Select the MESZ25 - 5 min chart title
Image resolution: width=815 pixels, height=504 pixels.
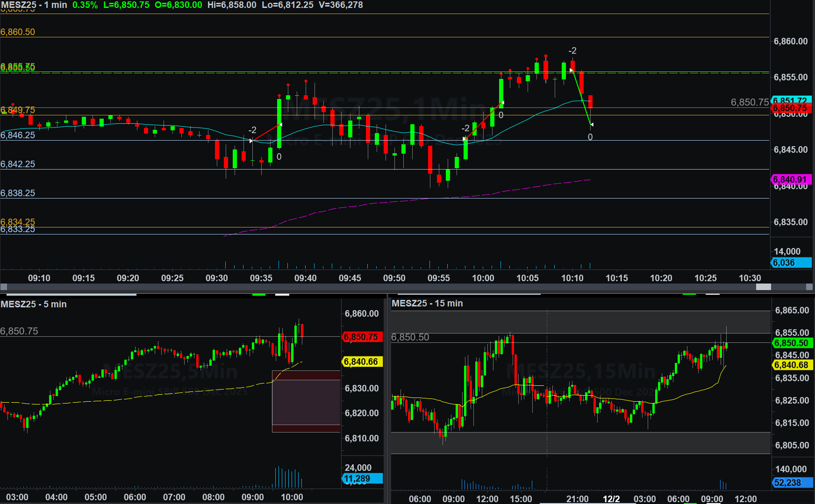(x=34, y=304)
